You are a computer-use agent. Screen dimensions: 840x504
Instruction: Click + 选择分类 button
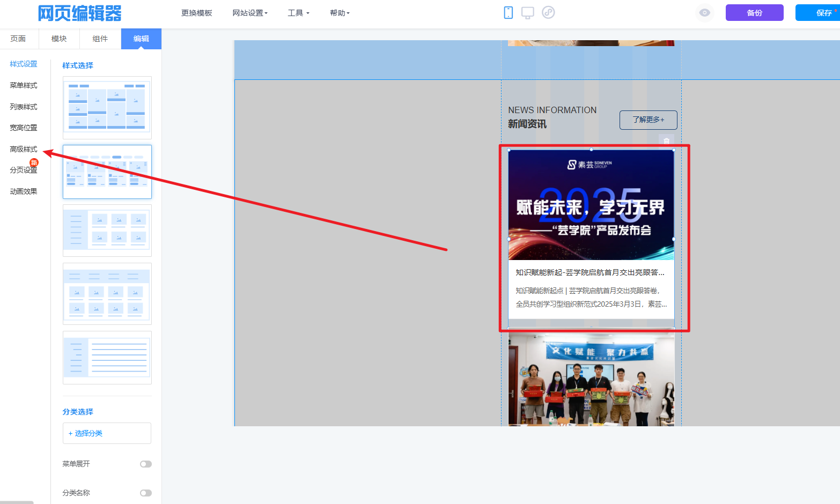tap(107, 433)
